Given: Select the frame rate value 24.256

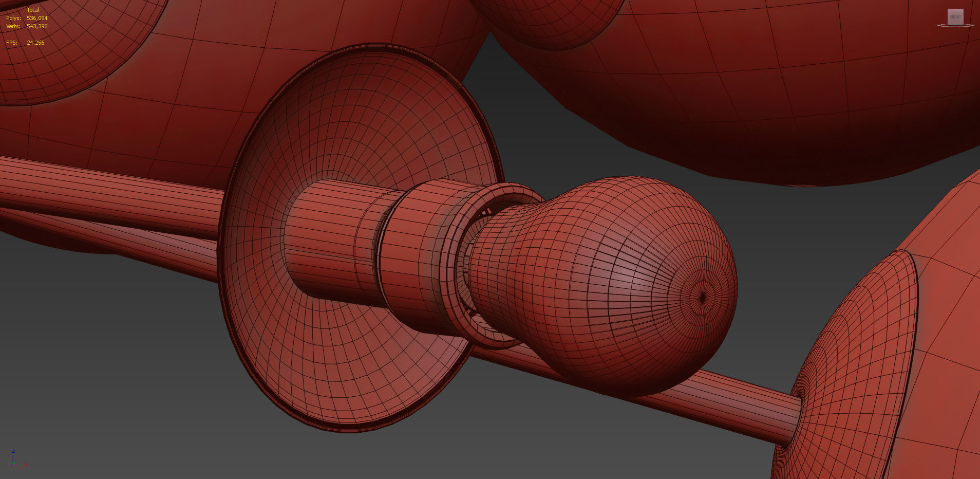Looking at the screenshot, I should 35,43.
